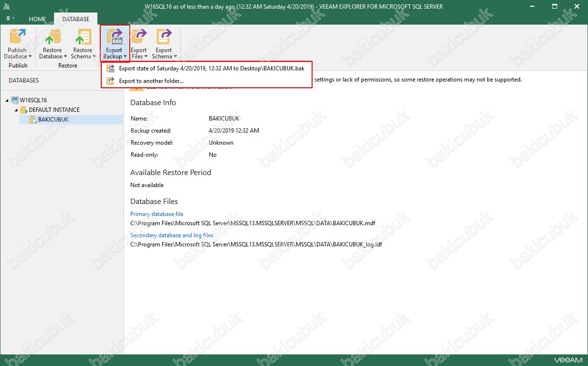The image size is (588, 366).
Task: Click the Export Schema ribbon icon
Action: coord(164,37)
